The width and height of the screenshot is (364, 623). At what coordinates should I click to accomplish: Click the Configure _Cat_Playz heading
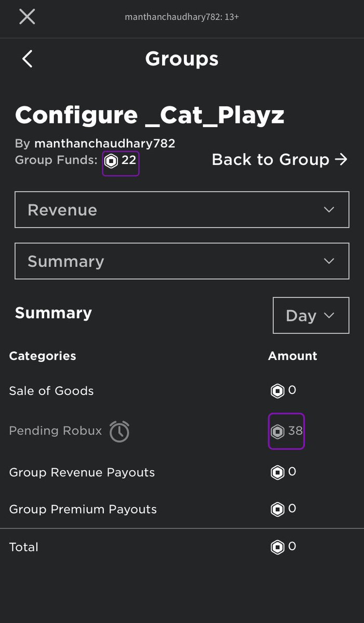click(x=150, y=115)
